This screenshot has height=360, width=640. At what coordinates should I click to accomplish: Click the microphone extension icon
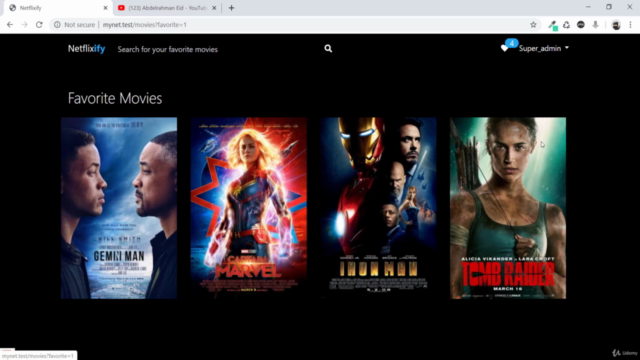coord(596,25)
